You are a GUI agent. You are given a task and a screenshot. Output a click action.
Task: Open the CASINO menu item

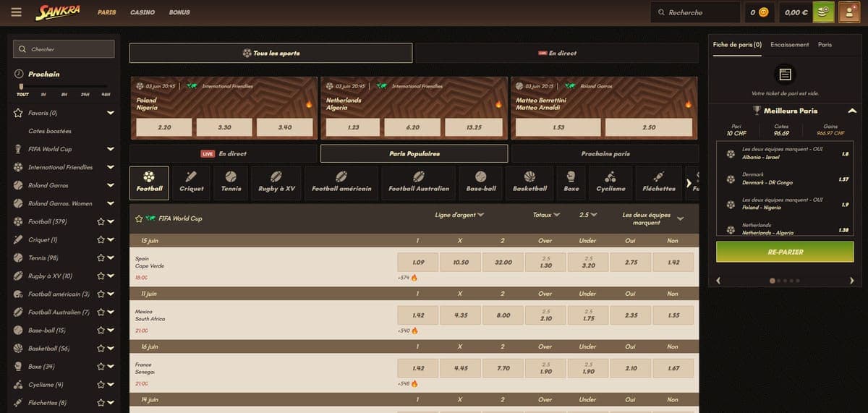tap(142, 12)
